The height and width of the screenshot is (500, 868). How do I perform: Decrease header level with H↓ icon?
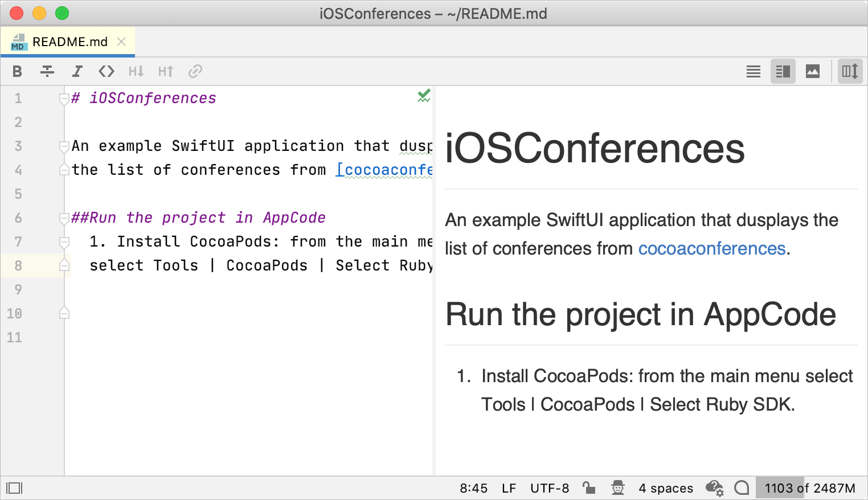(136, 71)
